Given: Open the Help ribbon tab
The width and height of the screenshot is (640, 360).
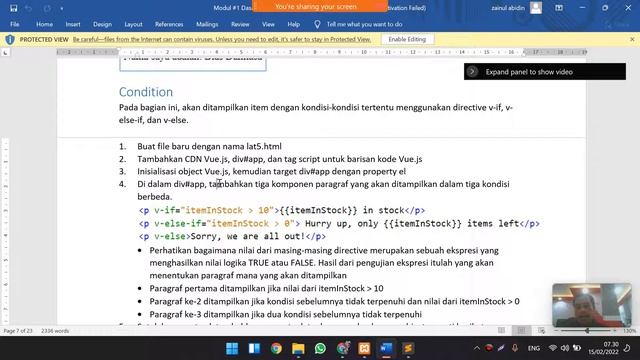Looking at the screenshot, I should click(x=293, y=24).
